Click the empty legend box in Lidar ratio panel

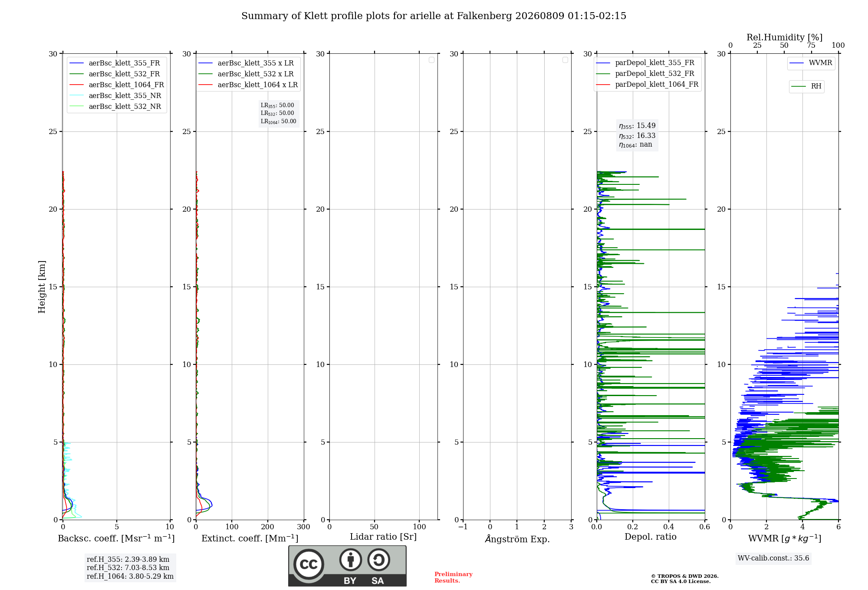(431, 60)
